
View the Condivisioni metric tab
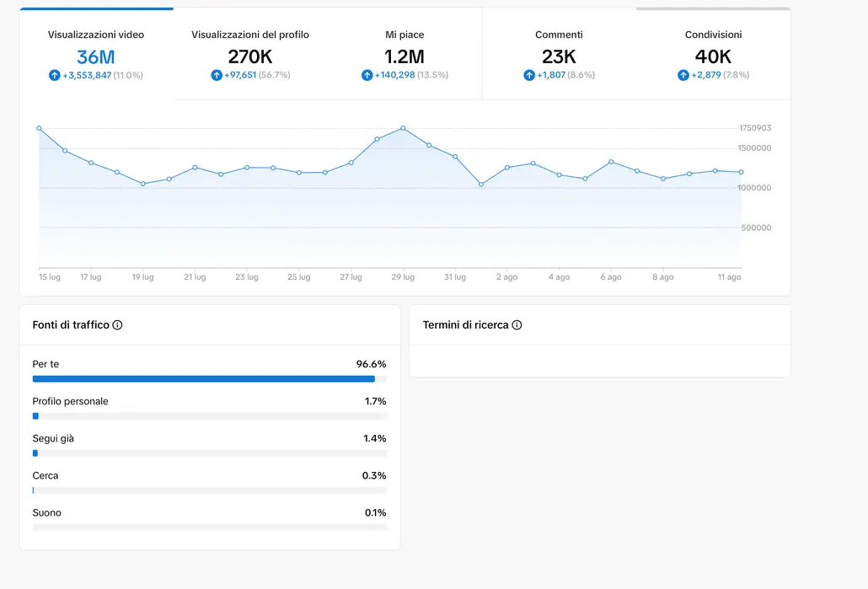pyautogui.click(x=714, y=54)
